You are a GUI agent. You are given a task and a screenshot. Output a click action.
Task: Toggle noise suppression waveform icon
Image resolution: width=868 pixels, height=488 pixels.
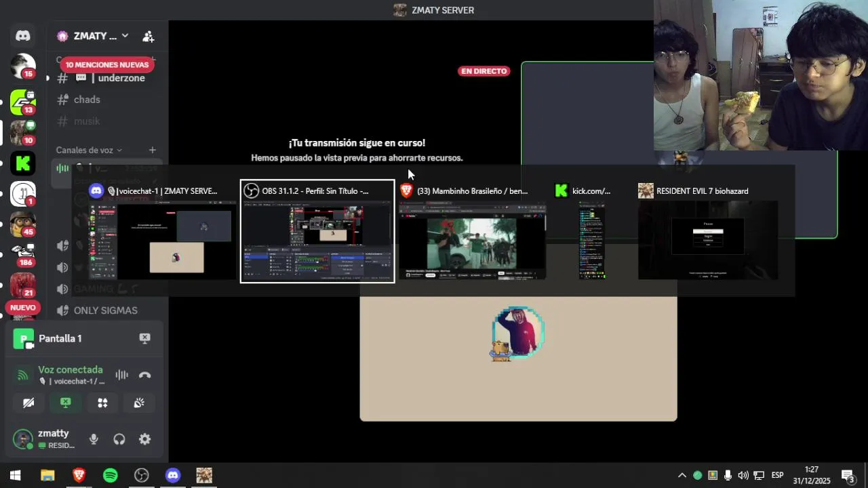coord(121,375)
